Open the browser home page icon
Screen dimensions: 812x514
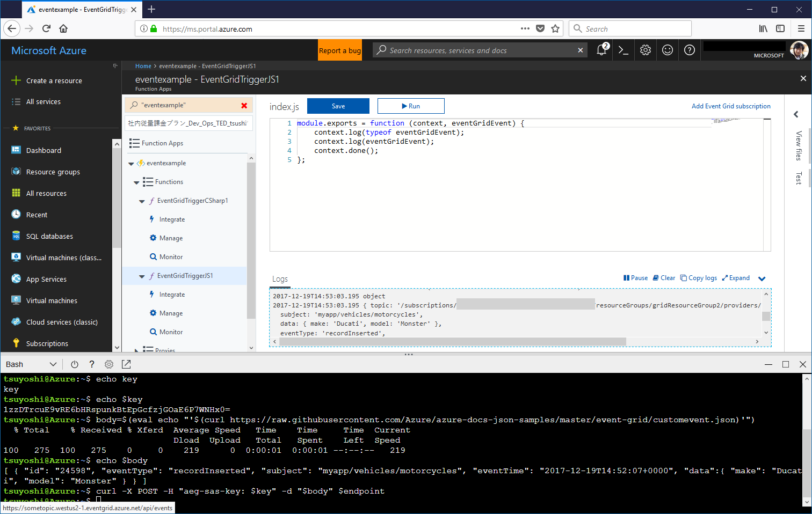(x=63, y=28)
